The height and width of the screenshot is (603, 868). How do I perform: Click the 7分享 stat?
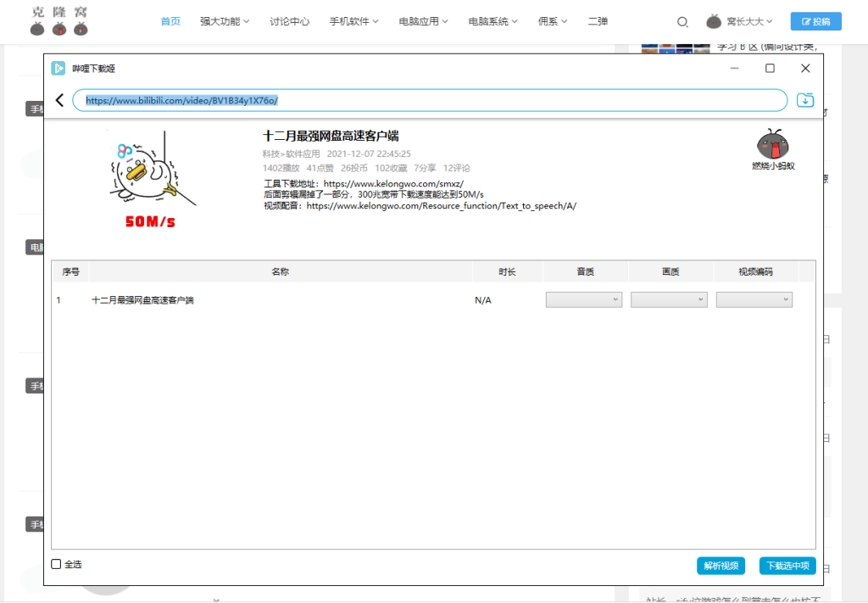coord(426,168)
